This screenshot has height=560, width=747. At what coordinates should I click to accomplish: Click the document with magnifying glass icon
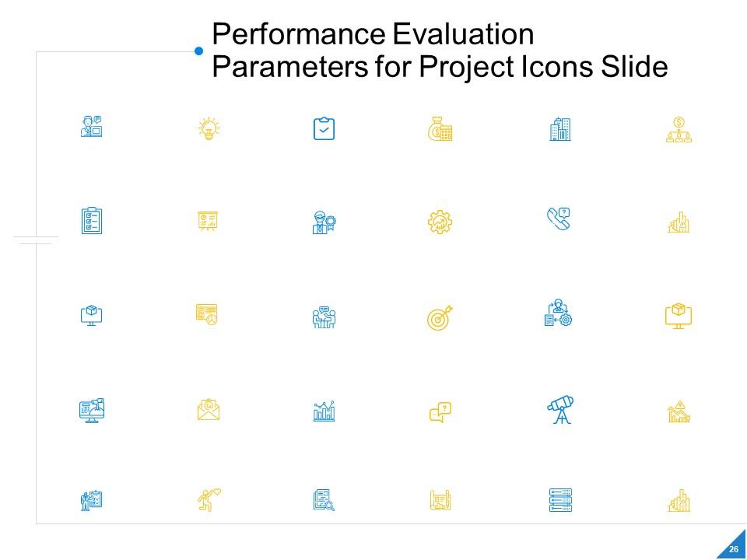pos(324,500)
